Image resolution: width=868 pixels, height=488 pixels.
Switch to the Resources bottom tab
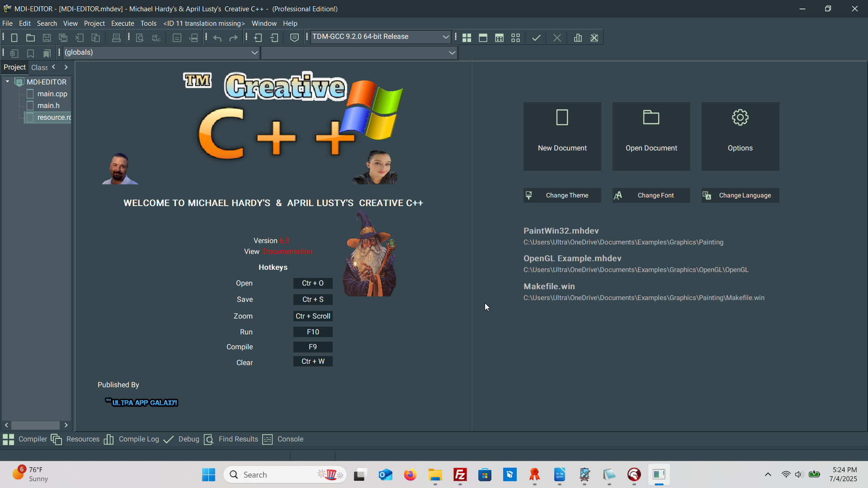coord(75,439)
